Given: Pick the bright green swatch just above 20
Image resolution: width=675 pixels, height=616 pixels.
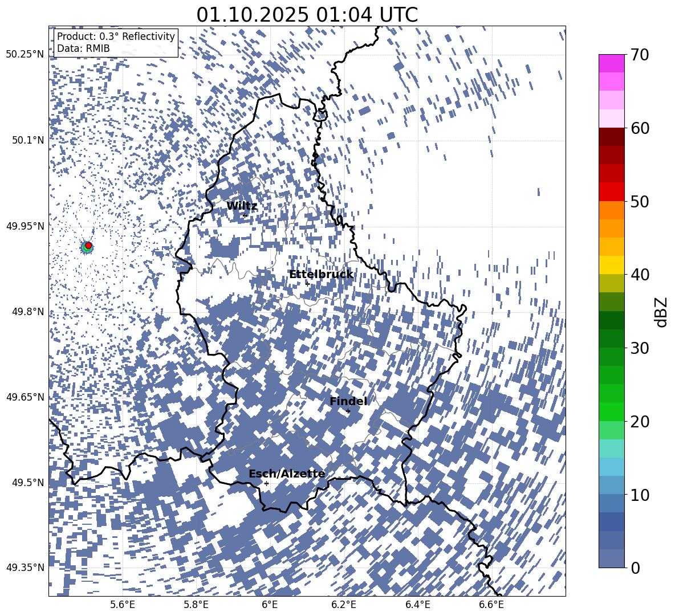Looking at the screenshot, I should [x=612, y=411].
